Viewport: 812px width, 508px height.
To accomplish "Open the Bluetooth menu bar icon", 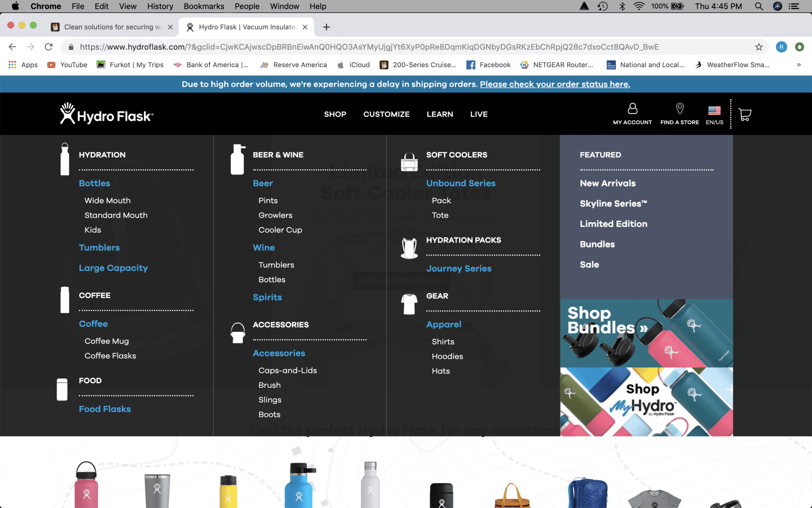I will [622, 6].
